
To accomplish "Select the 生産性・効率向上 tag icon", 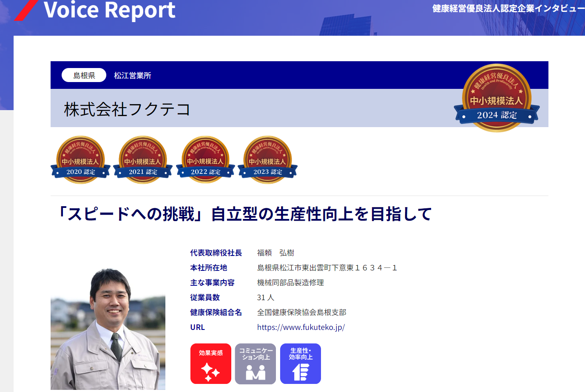I will point(301,364).
